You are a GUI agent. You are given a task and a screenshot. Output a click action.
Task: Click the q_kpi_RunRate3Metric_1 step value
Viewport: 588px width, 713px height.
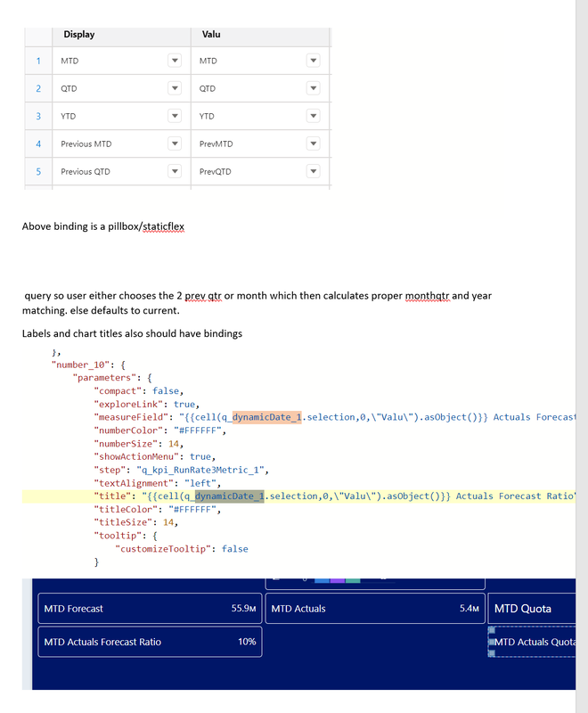pyautogui.click(x=200, y=470)
